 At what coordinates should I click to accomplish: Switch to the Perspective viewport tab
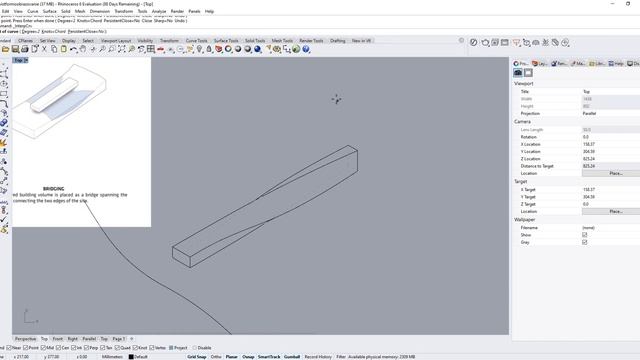coord(25,339)
